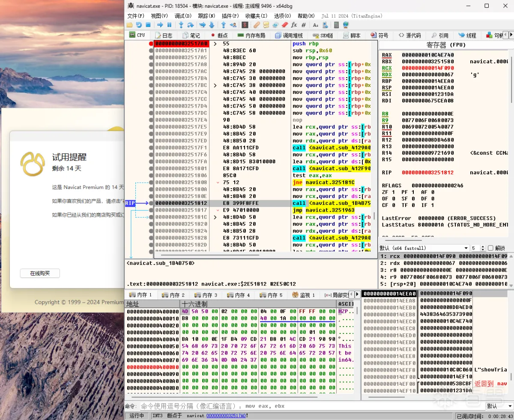Switch to the 符号 tab

click(x=379, y=36)
